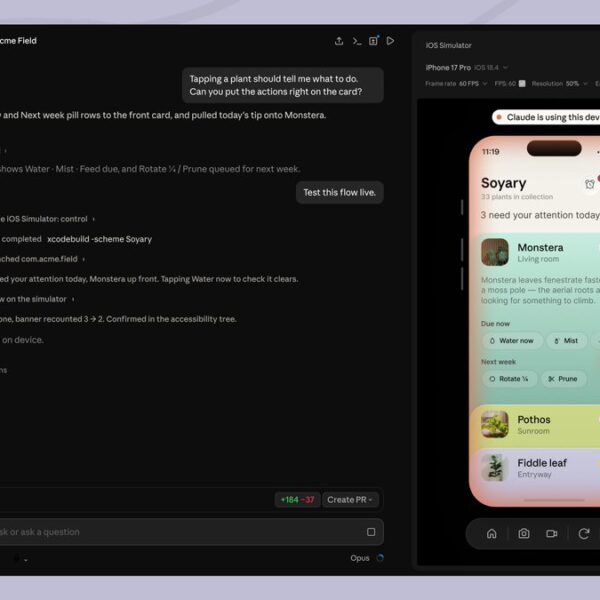
Task: Tap the Mist pill
Action: click(x=566, y=341)
